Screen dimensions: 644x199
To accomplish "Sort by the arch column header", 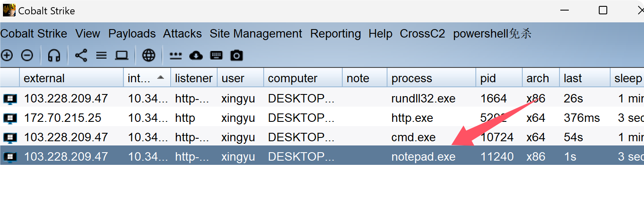I will [x=541, y=78].
